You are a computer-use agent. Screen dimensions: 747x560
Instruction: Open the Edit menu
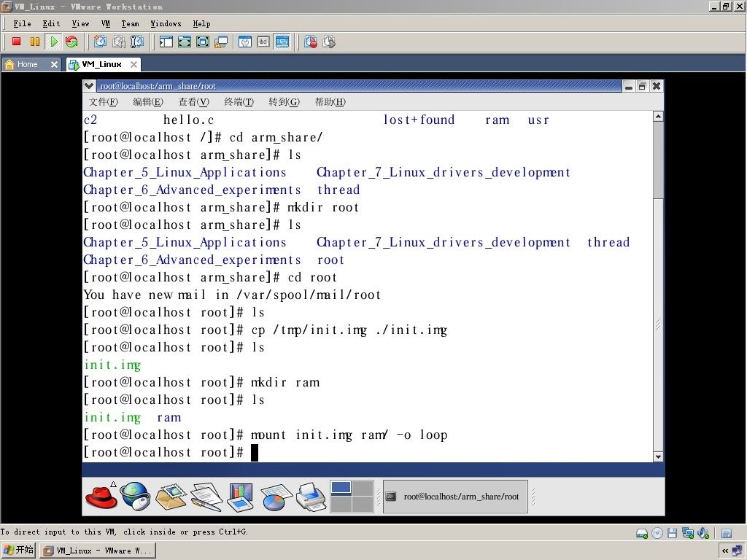click(51, 23)
